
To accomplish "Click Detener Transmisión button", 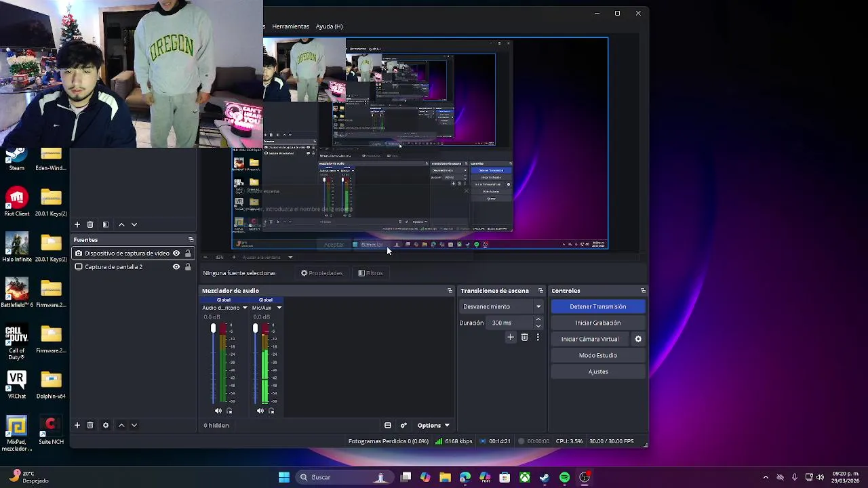I will [598, 306].
